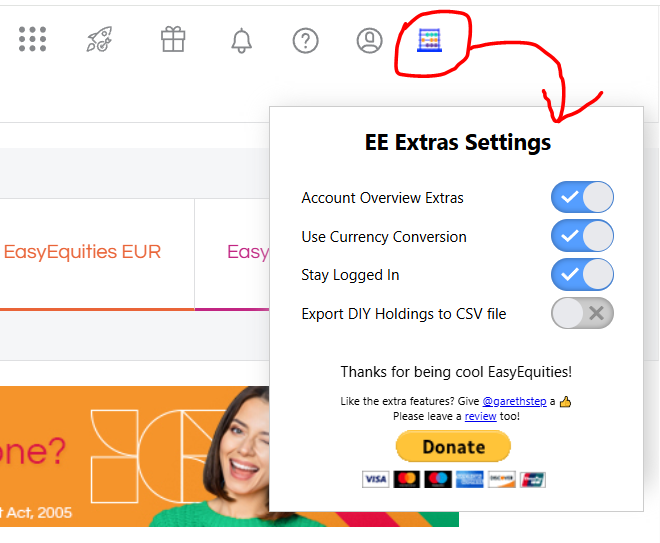
Task: Click the Account Overview Extras label
Action: [x=382, y=198]
